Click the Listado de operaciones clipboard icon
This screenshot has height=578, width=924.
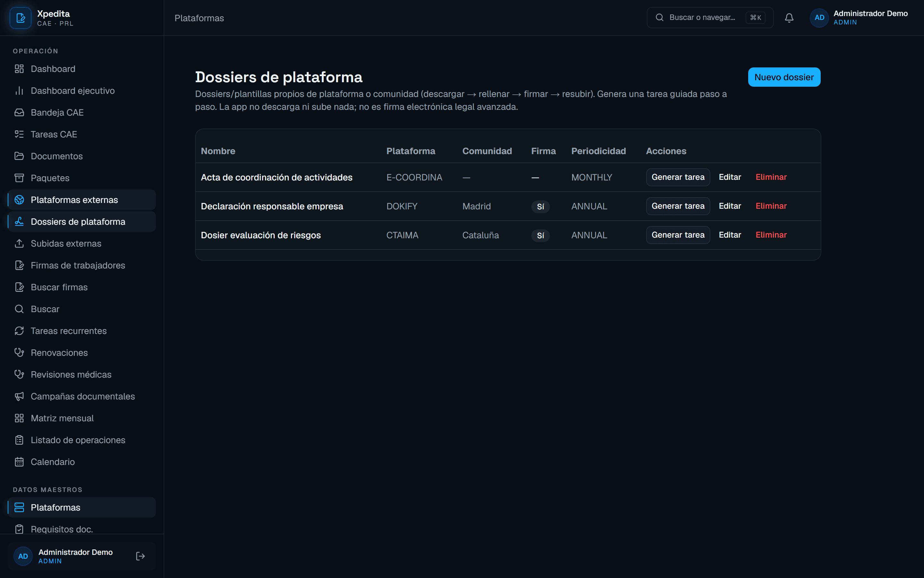pyautogui.click(x=19, y=440)
